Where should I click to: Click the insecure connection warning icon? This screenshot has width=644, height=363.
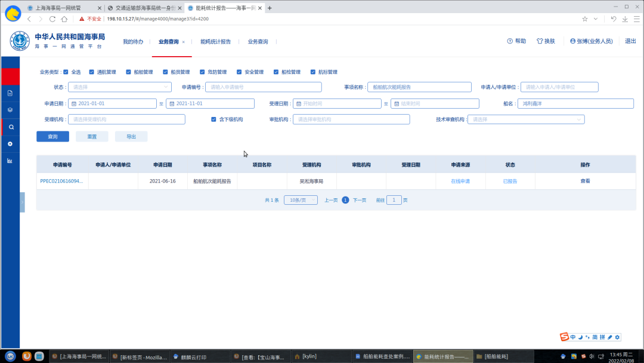coord(82,19)
